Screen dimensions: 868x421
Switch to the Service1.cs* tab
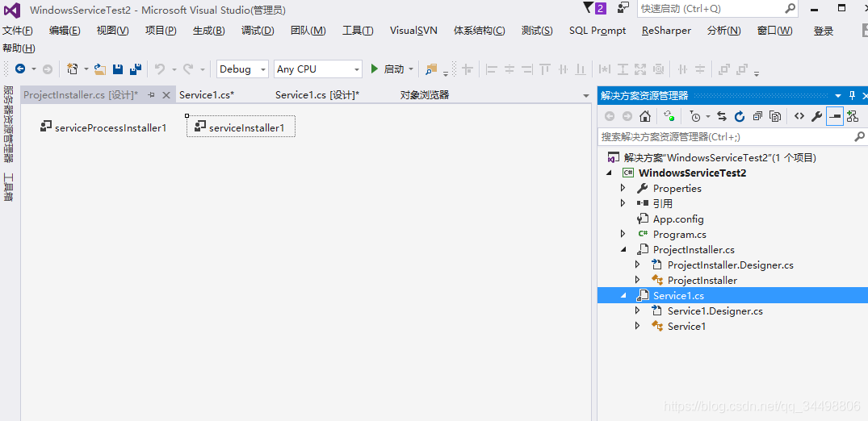207,95
